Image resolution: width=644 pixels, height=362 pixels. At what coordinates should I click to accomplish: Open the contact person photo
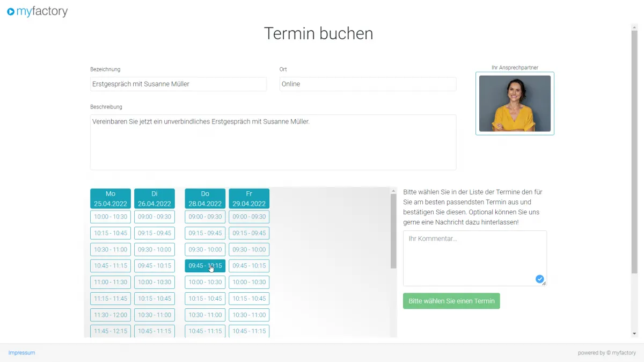click(x=515, y=104)
